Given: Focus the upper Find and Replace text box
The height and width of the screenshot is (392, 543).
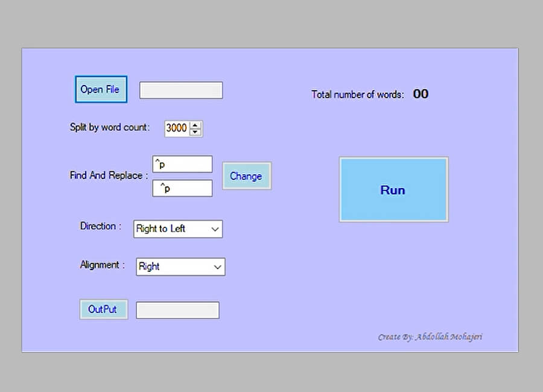Looking at the screenshot, I should click(182, 164).
